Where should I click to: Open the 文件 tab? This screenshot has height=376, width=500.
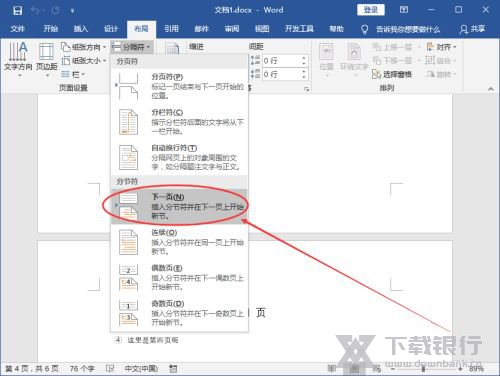(x=17, y=29)
